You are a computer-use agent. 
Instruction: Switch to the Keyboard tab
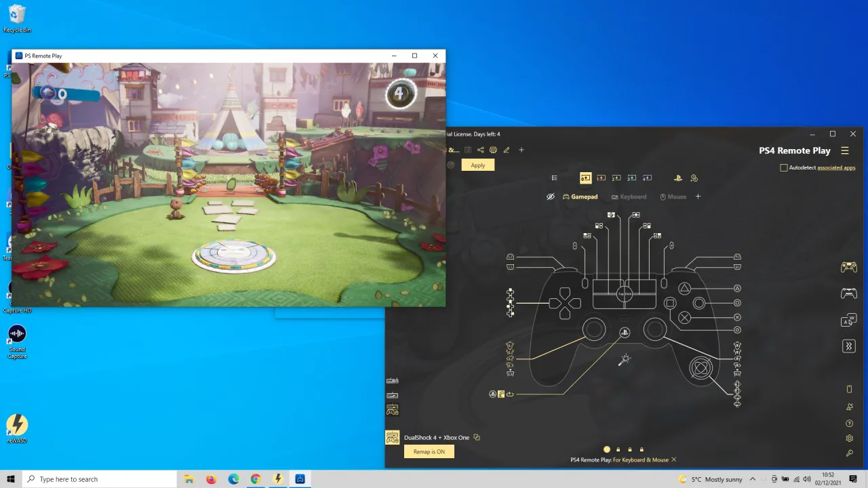pyautogui.click(x=633, y=197)
